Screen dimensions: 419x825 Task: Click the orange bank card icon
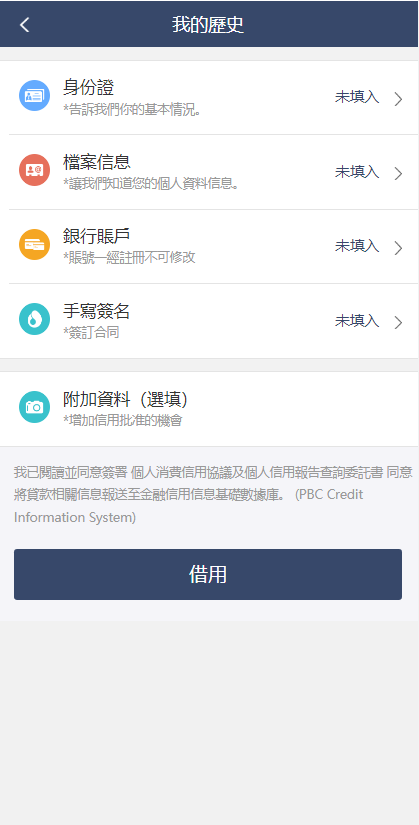pyautogui.click(x=34, y=245)
